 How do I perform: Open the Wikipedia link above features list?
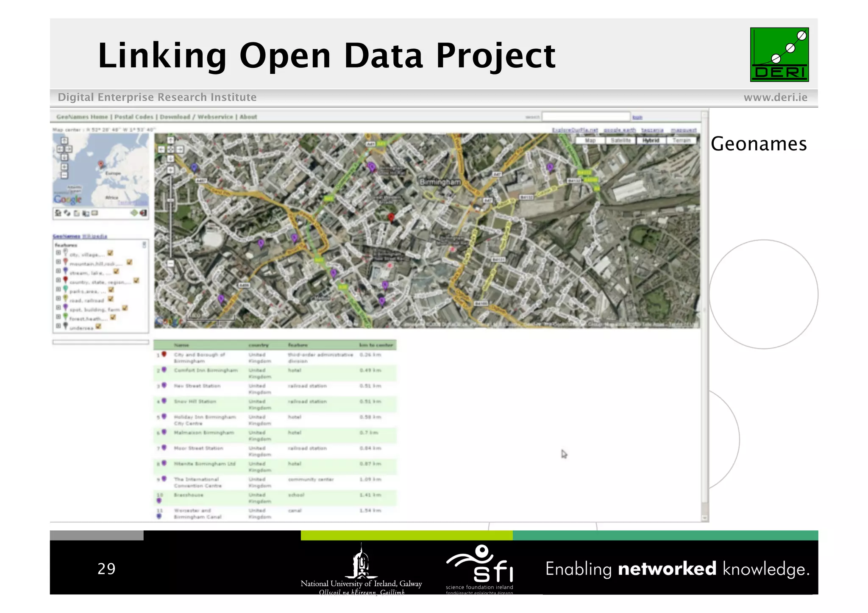pos(95,236)
